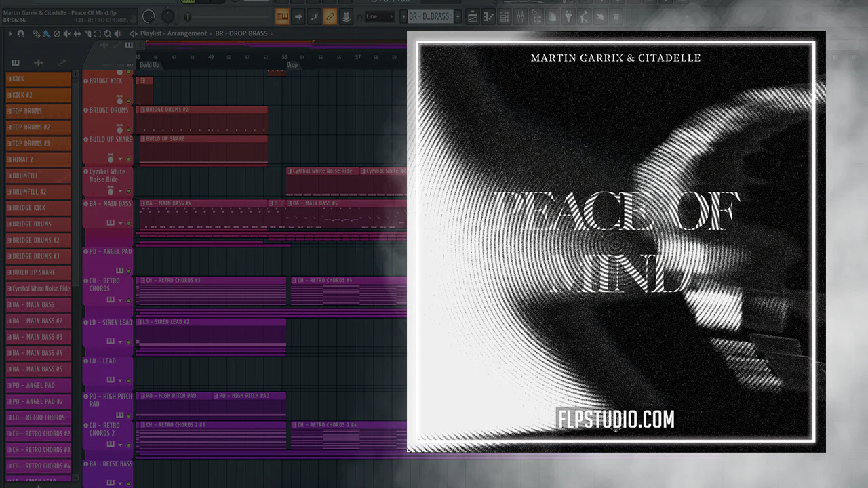Click the copy documents toolbar icon
The image size is (868, 488).
[553, 16]
